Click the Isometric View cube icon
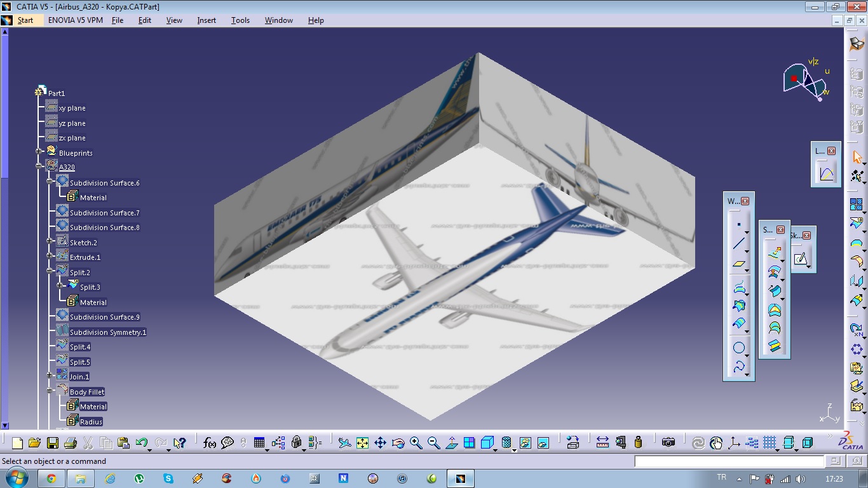868x488 pixels. click(x=487, y=443)
